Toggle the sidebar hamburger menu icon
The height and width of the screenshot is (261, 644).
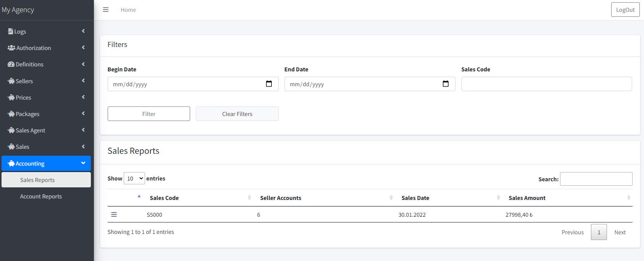click(106, 10)
